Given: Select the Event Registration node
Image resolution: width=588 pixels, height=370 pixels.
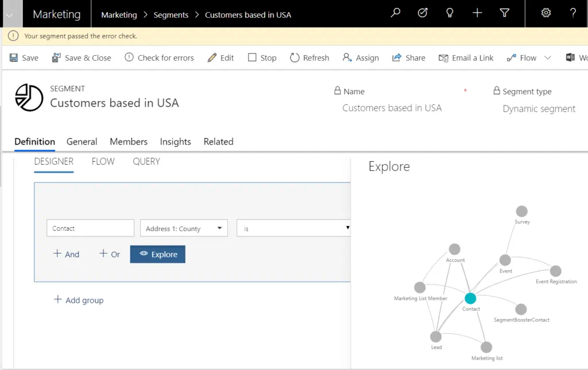Looking at the screenshot, I should click(555, 271).
